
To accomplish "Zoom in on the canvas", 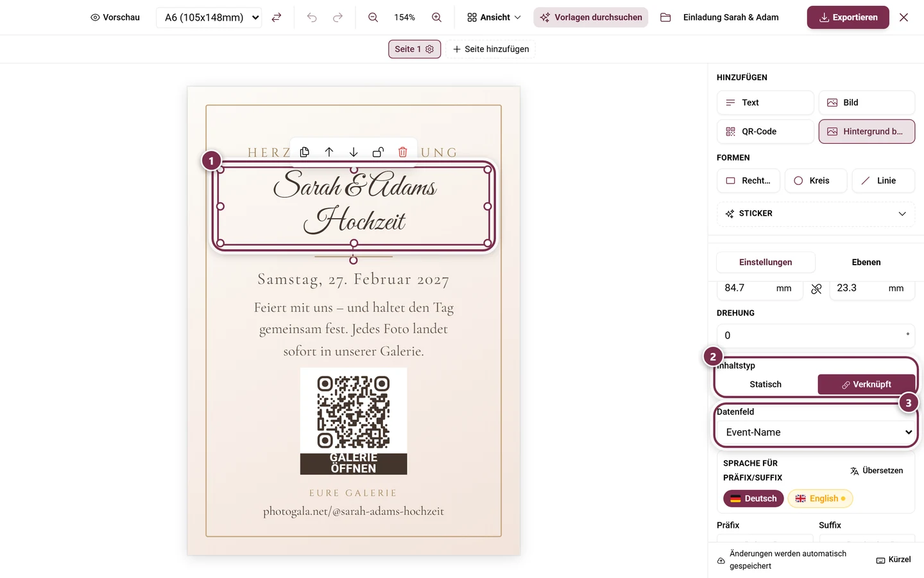I will [436, 17].
